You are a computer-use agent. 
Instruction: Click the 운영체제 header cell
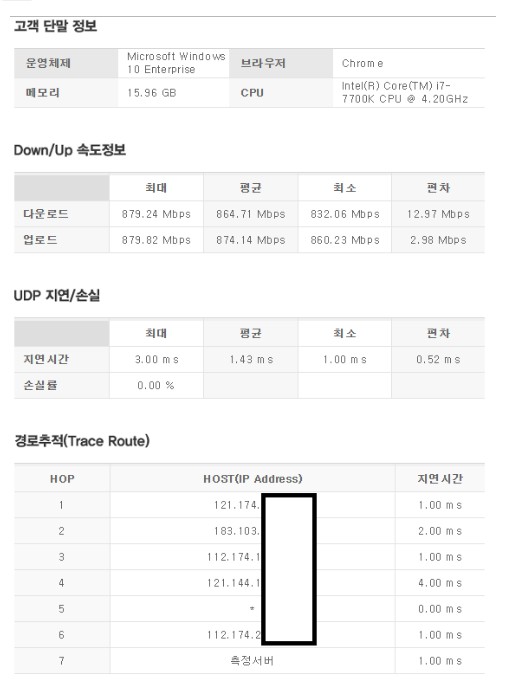pos(66,63)
